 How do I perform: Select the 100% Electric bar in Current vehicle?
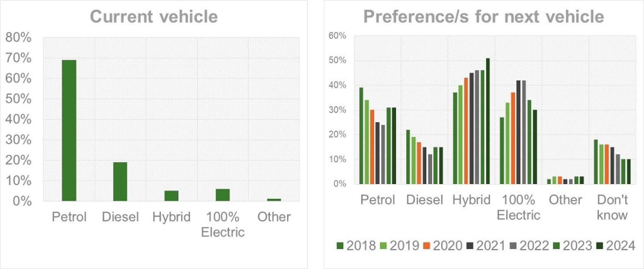[x=223, y=195]
